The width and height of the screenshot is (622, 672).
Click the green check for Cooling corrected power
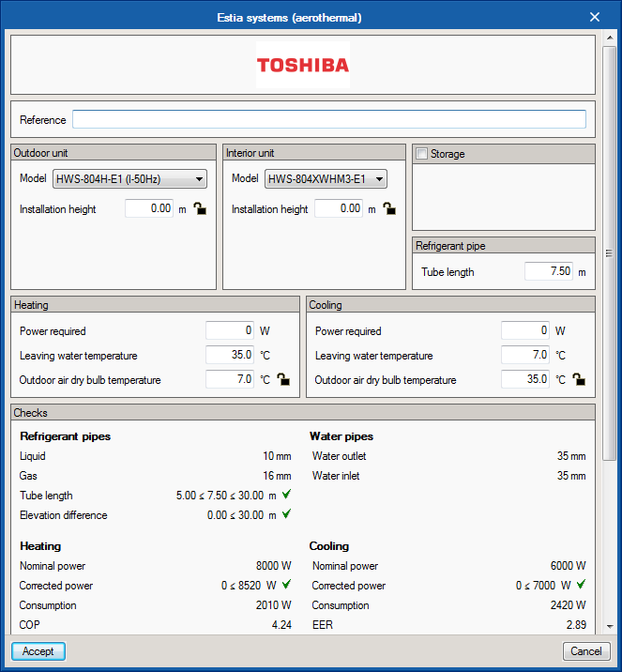[x=581, y=585]
